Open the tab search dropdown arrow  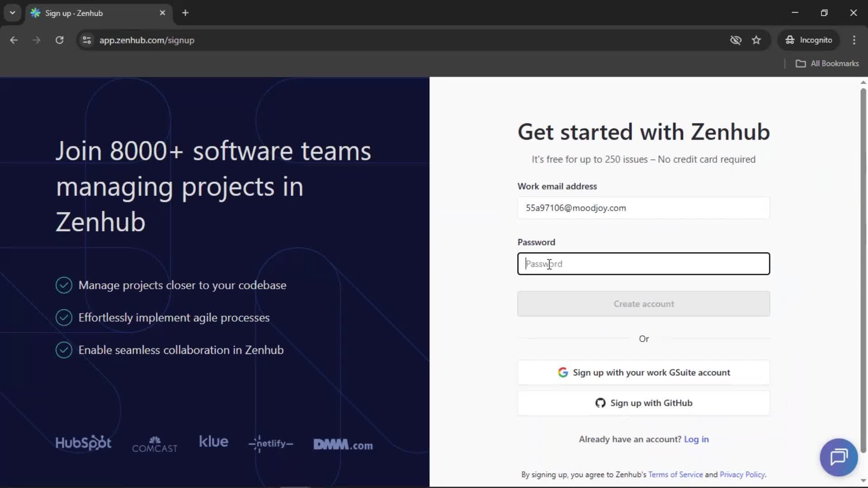coord(13,13)
